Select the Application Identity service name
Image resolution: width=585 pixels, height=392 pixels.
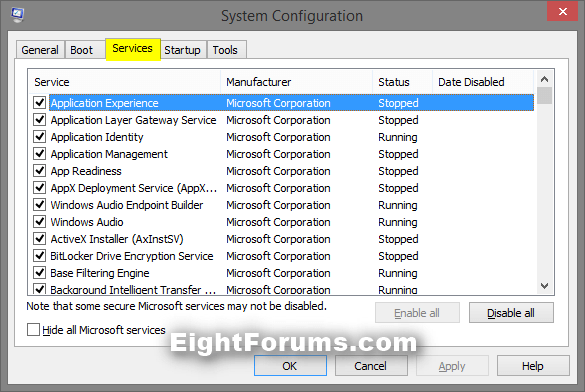coord(97,137)
